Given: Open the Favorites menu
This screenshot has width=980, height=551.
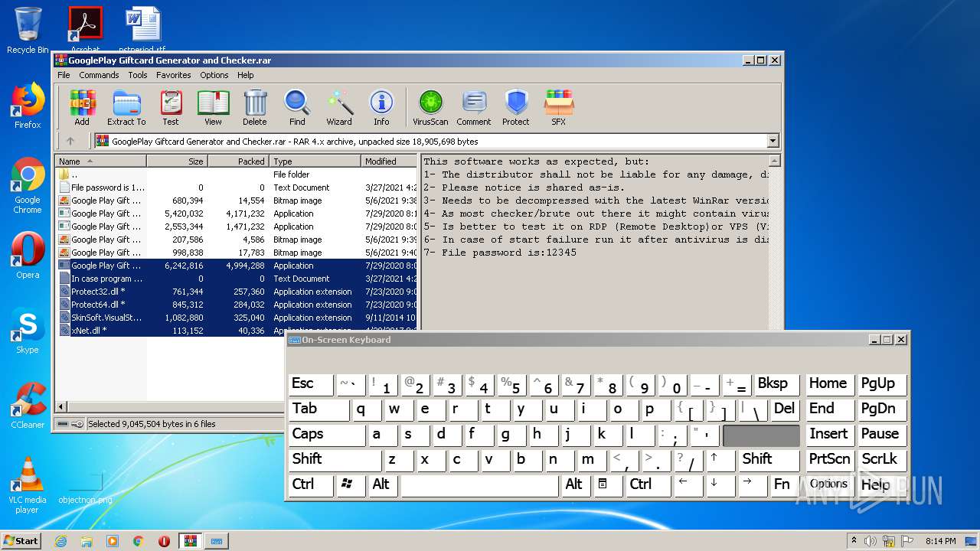Looking at the screenshot, I should pyautogui.click(x=174, y=75).
